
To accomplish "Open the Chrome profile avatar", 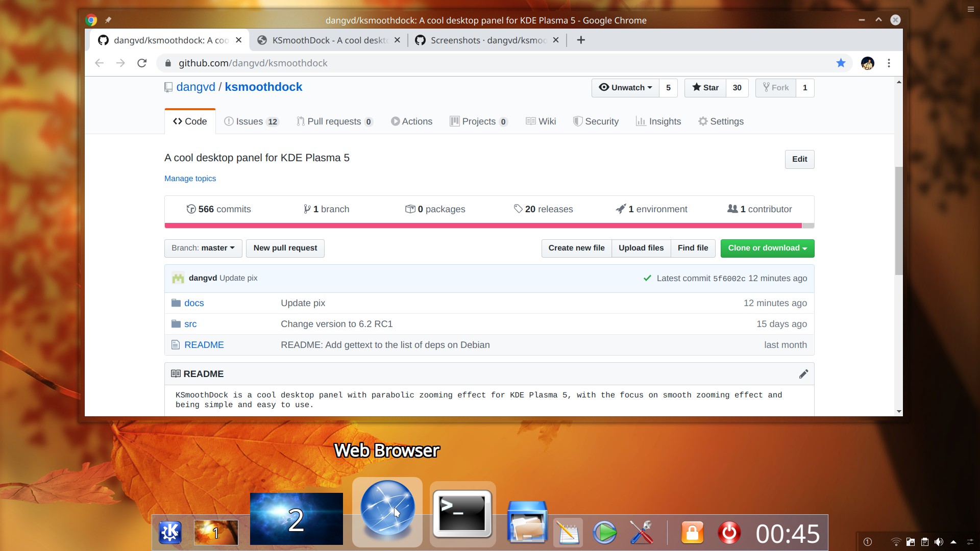I will (x=867, y=63).
